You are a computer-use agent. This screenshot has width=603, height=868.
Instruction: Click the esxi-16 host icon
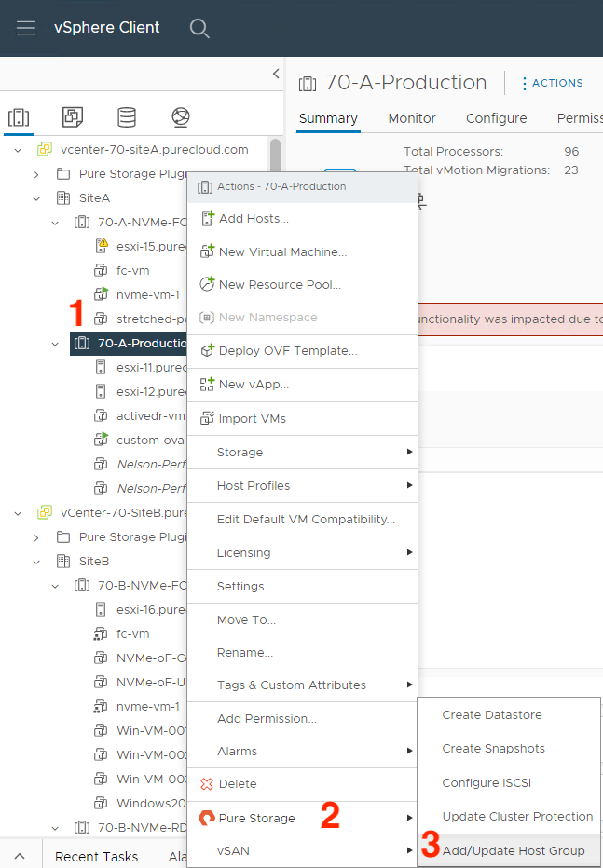101,609
